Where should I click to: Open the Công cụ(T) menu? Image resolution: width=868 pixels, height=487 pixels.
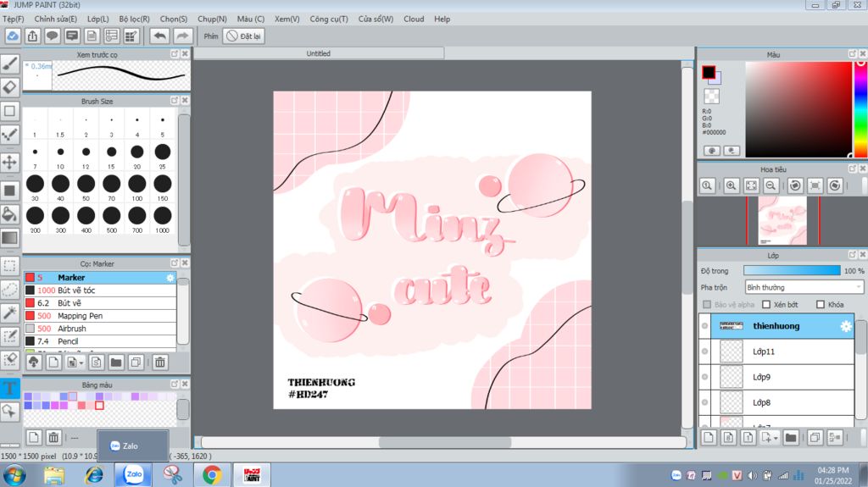click(329, 19)
